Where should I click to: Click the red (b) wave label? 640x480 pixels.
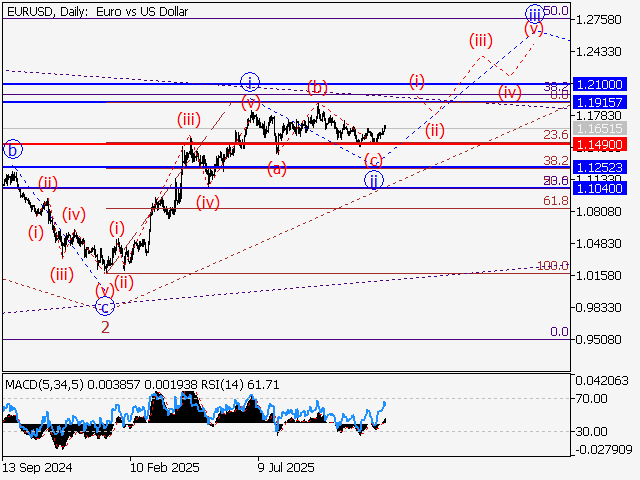[x=318, y=86]
